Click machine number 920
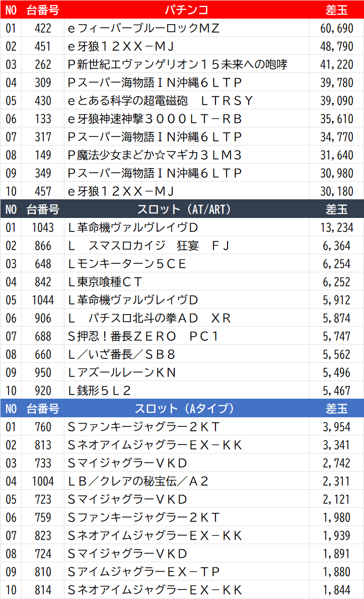Image resolution: width=364 pixels, height=599 pixels. tap(43, 391)
